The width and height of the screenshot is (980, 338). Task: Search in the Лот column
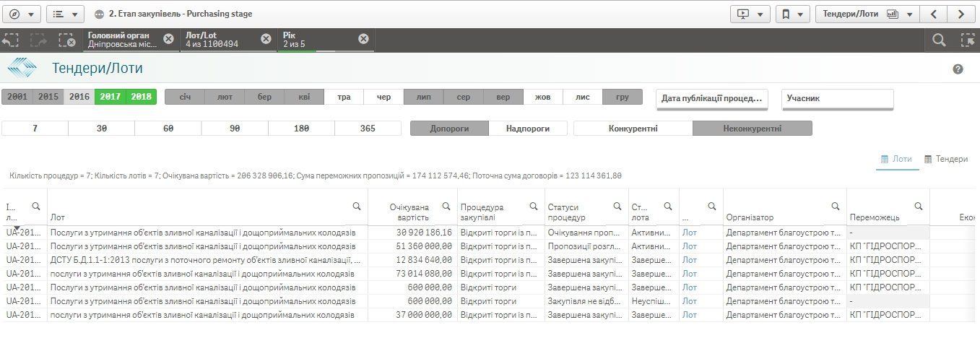coord(357,207)
